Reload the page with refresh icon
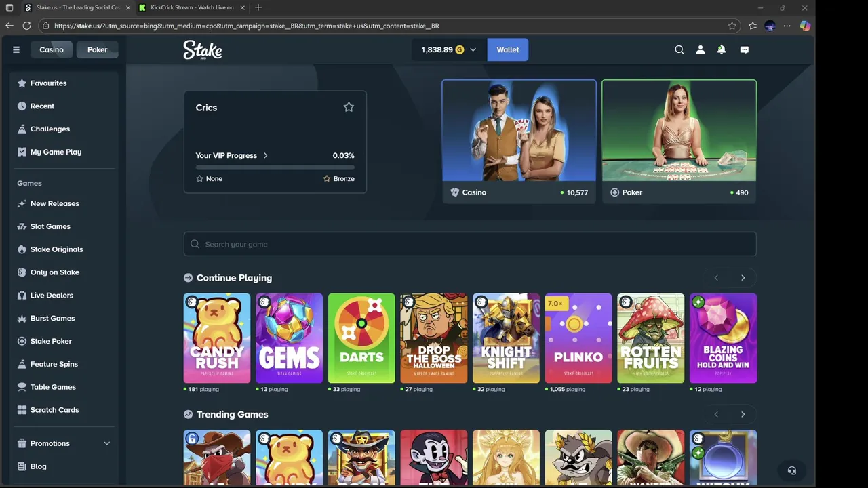Viewport: 868px width, 488px height. tap(26, 26)
